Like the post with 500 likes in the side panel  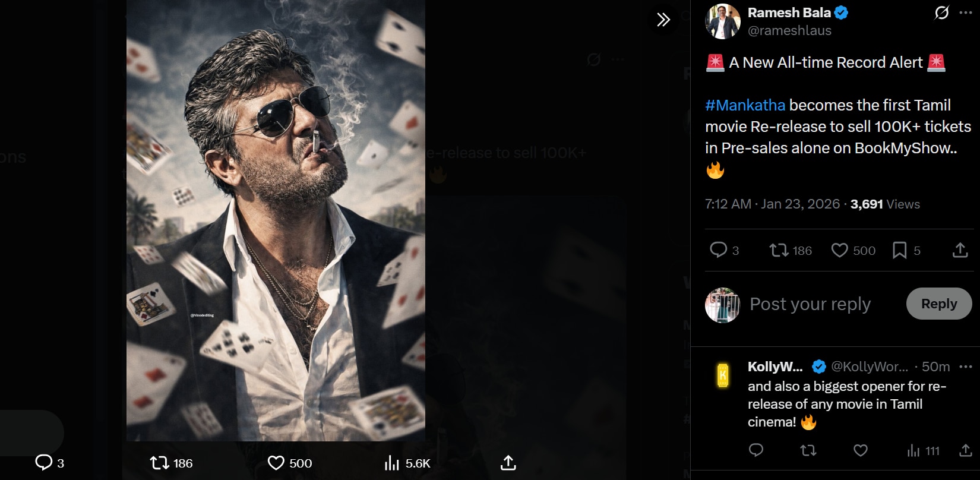[x=839, y=250]
